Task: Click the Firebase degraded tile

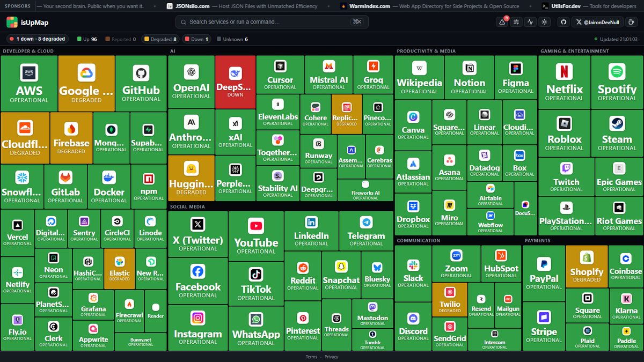Action: [x=71, y=137]
